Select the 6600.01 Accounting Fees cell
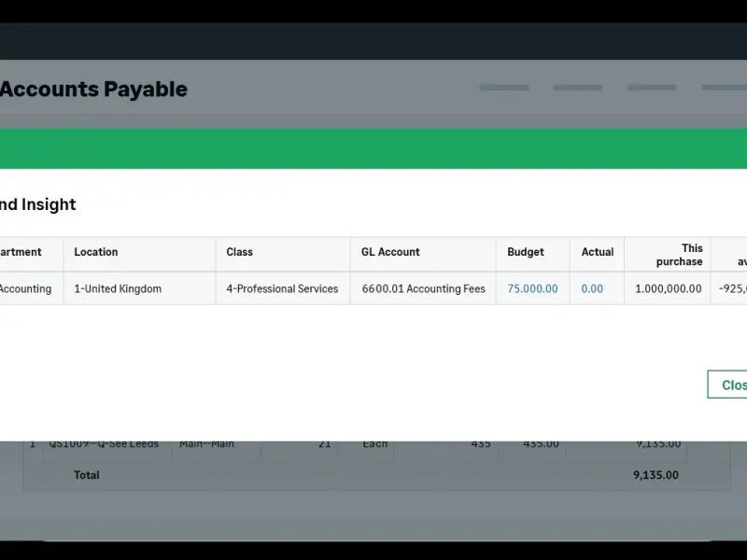747x560 pixels. click(423, 289)
